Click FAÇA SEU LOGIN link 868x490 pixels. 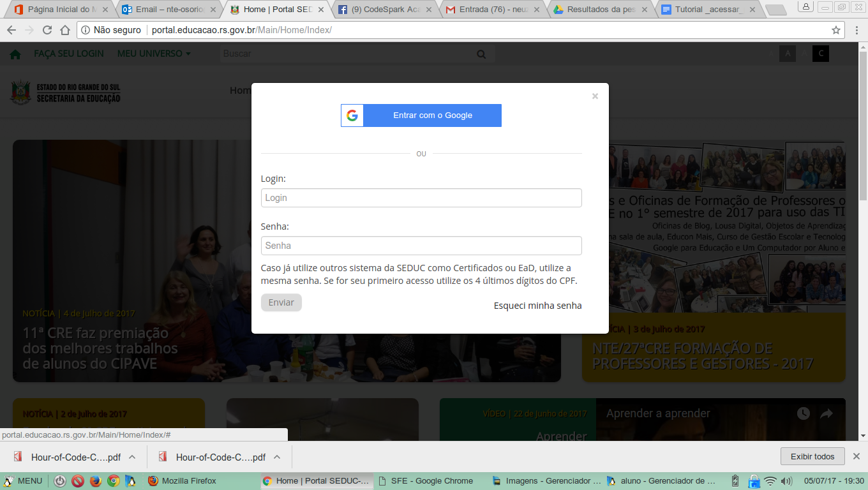[x=69, y=54]
